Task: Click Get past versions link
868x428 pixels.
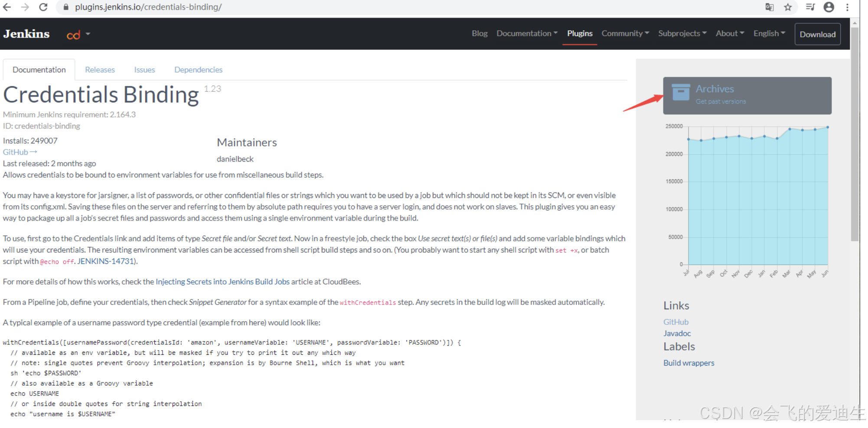Action: [721, 101]
